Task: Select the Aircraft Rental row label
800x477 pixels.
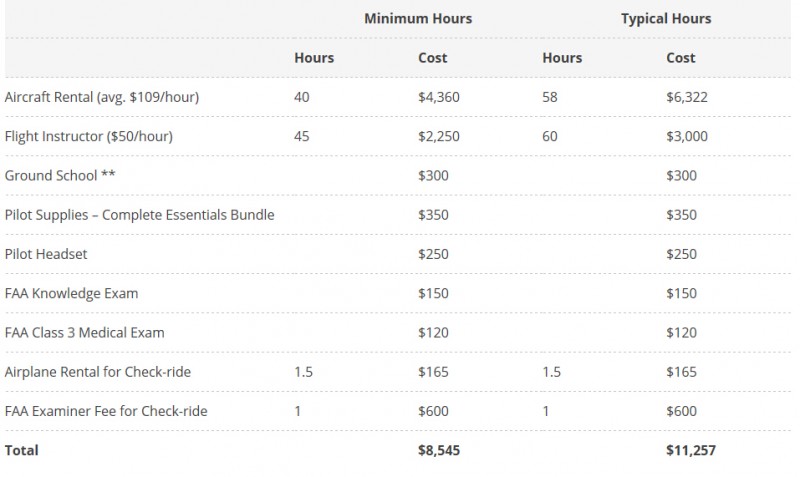Action: click(102, 97)
